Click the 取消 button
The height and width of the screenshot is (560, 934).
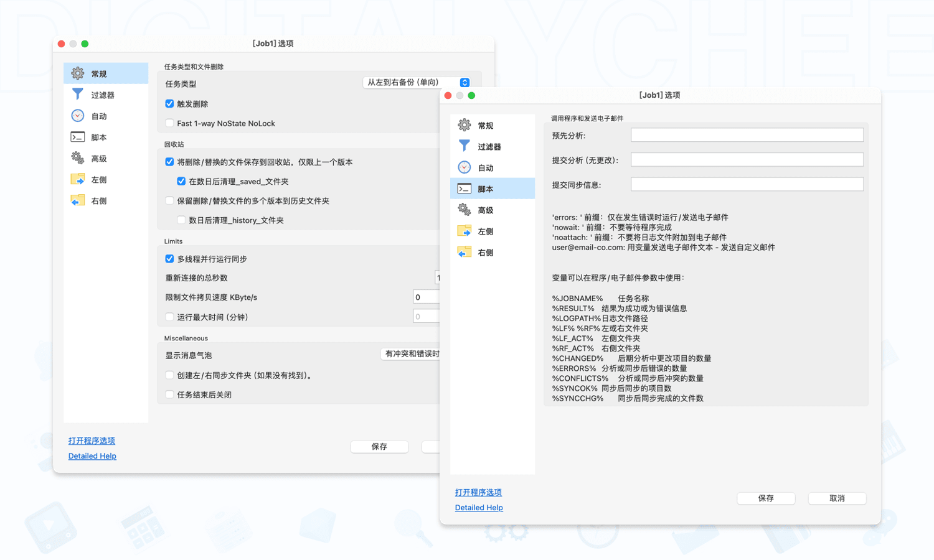[837, 498]
